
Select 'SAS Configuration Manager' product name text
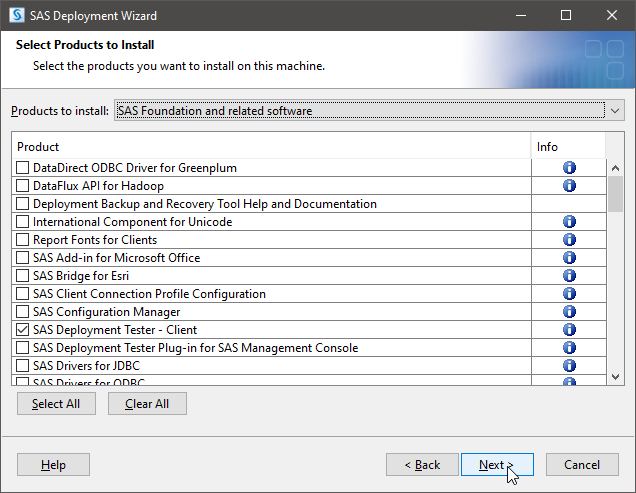point(106,312)
